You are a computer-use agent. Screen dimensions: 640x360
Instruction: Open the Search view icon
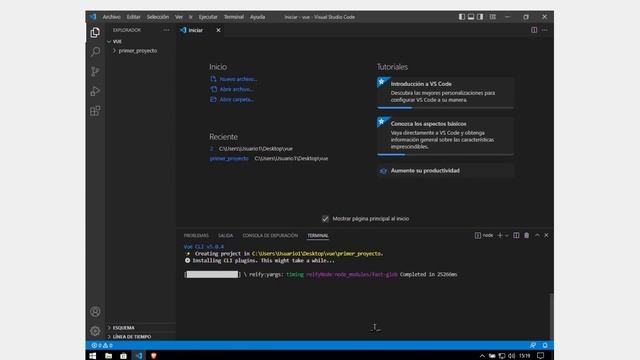coord(95,52)
